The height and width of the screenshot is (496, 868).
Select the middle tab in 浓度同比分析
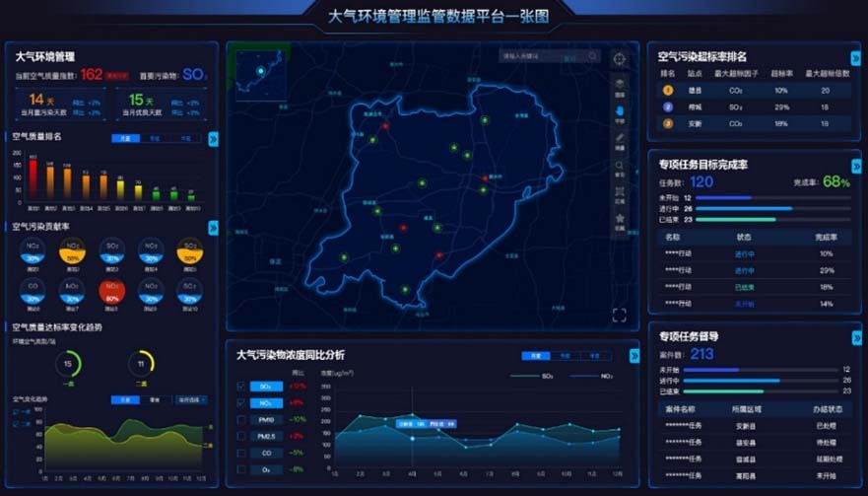click(566, 356)
